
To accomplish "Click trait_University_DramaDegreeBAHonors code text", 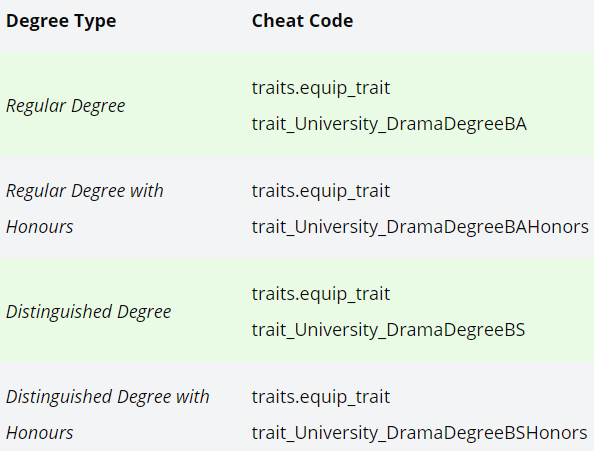I will (420, 227).
